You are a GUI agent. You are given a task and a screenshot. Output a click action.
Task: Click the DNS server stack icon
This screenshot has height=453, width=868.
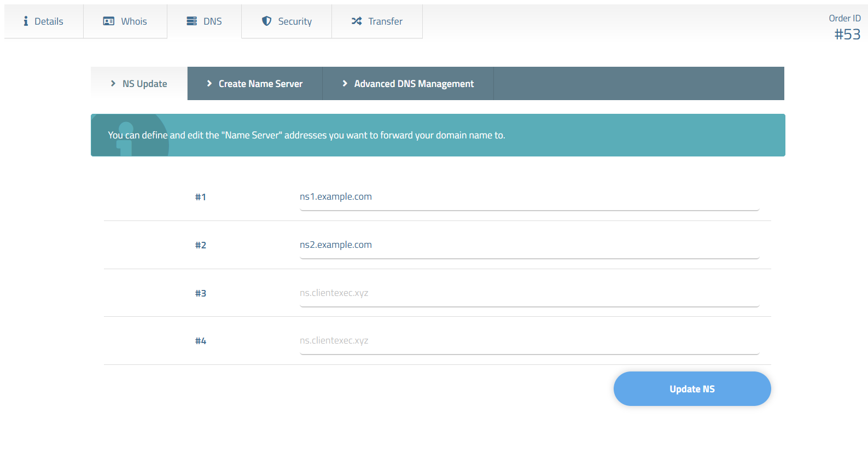[191, 21]
